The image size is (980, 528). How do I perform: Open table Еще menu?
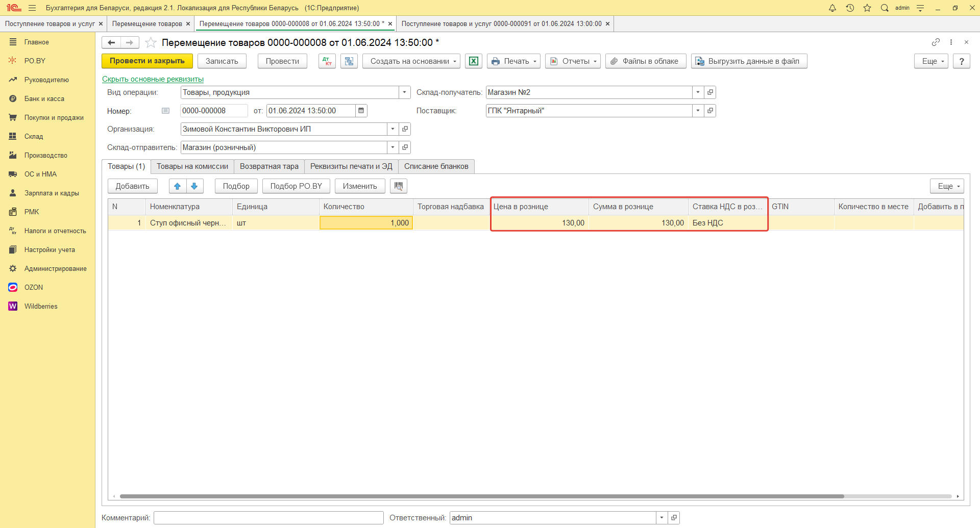(x=947, y=186)
